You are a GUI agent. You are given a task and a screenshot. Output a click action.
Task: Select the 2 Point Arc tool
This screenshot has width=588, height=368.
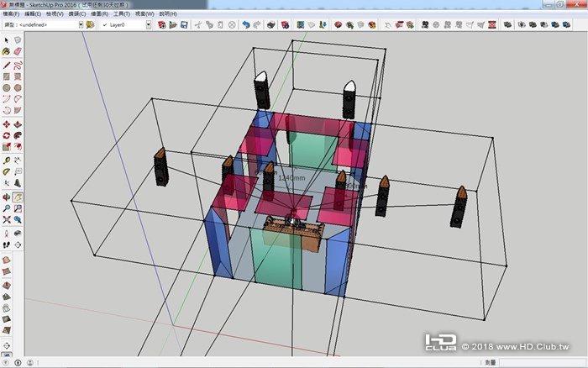(x=18, y=99)
